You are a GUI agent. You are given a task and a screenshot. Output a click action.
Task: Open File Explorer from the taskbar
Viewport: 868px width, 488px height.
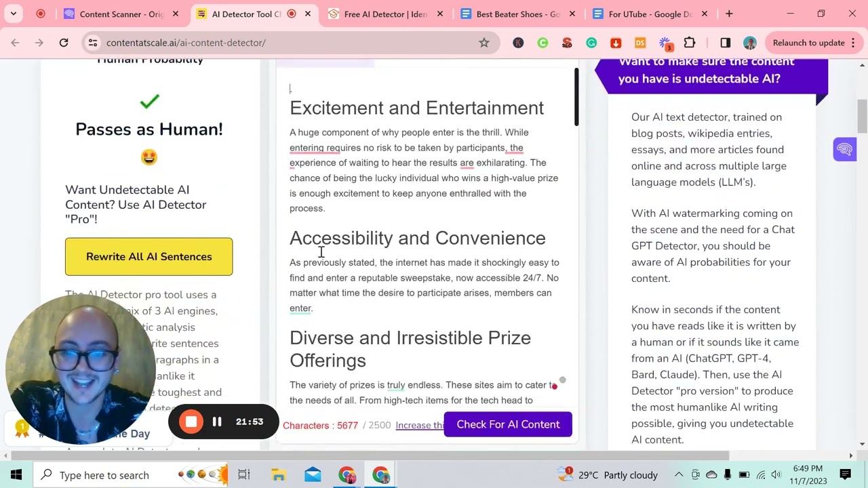point(278,474)
